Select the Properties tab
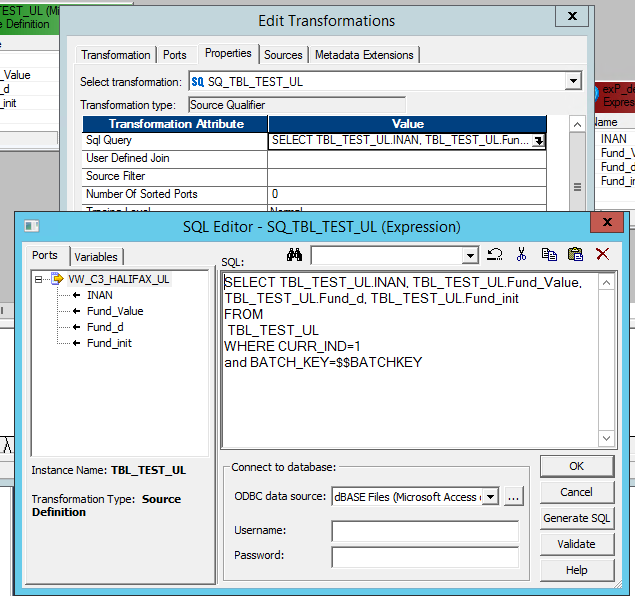This screenshot has width=635, height=596. point(228,53)
